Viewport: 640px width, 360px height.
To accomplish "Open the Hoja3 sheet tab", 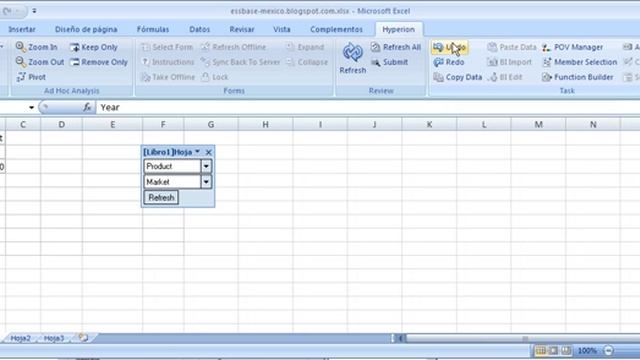I will (54, 338).
